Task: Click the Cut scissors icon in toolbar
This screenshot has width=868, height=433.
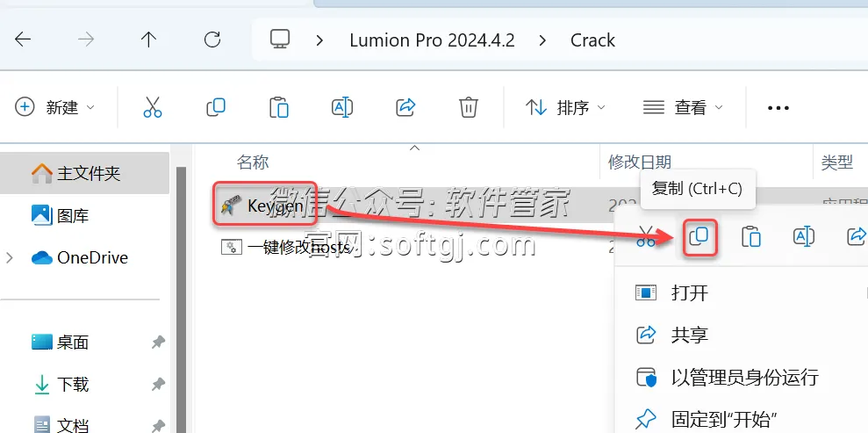Action: click(152, 107)
